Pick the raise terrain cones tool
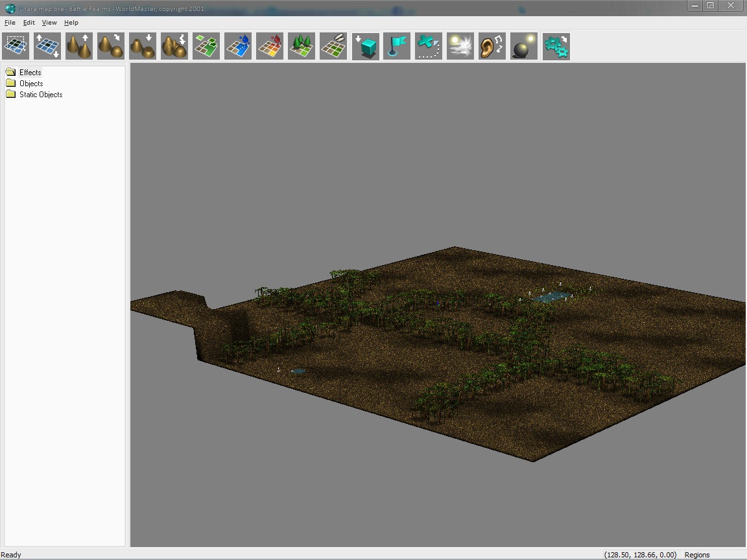This screenshot has width=747, height=560. [x=79, y=46]
